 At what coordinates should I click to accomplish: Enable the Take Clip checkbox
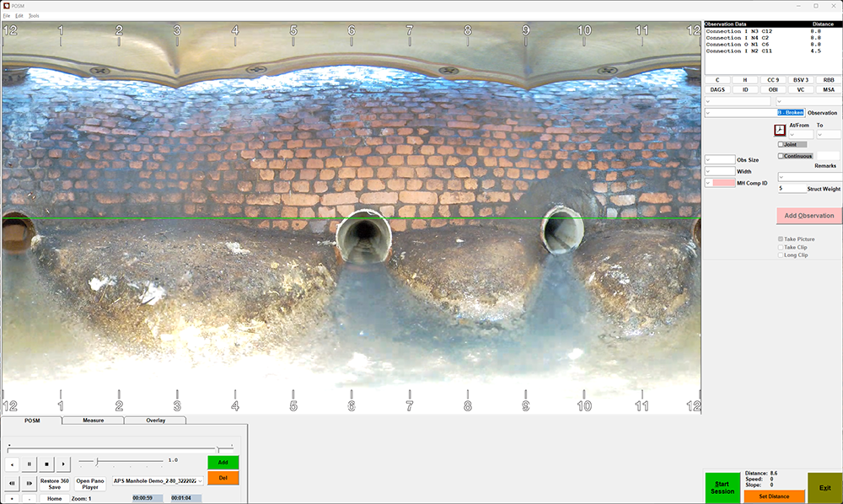(781, 247)
